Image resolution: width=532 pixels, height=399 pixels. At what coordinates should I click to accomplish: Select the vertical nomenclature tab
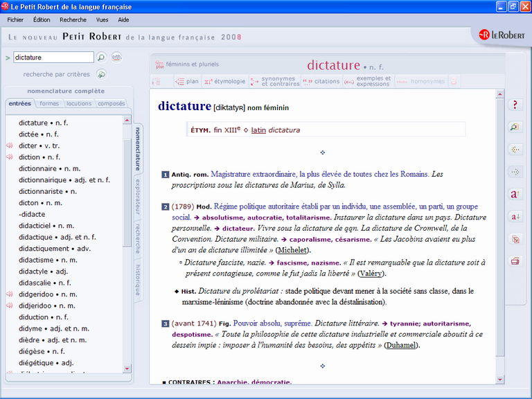[x=138, y=149]
